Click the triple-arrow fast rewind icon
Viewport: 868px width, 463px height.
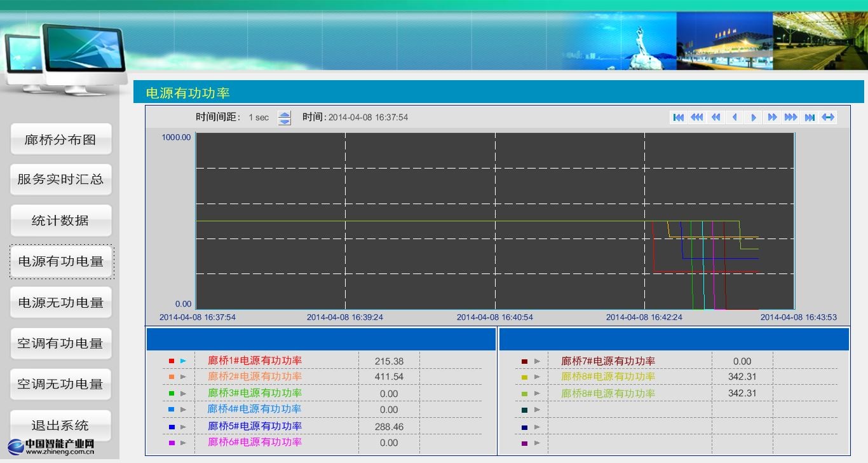697,118
